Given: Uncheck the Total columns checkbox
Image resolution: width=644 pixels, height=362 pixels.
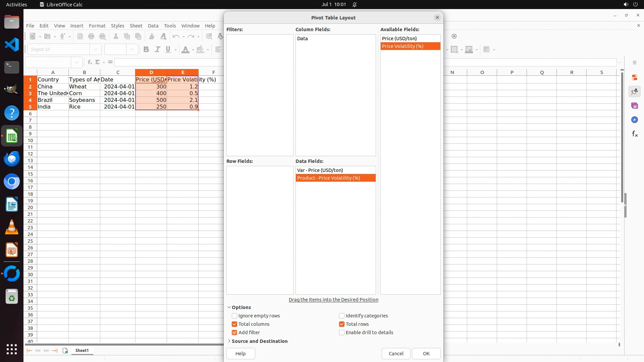Looking at the screenshot, I should (x=234, y=324).
